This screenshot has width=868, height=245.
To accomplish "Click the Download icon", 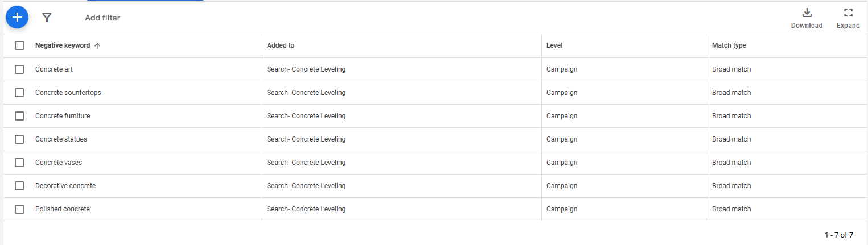I will pyautogui.click(x=807, y=13).
